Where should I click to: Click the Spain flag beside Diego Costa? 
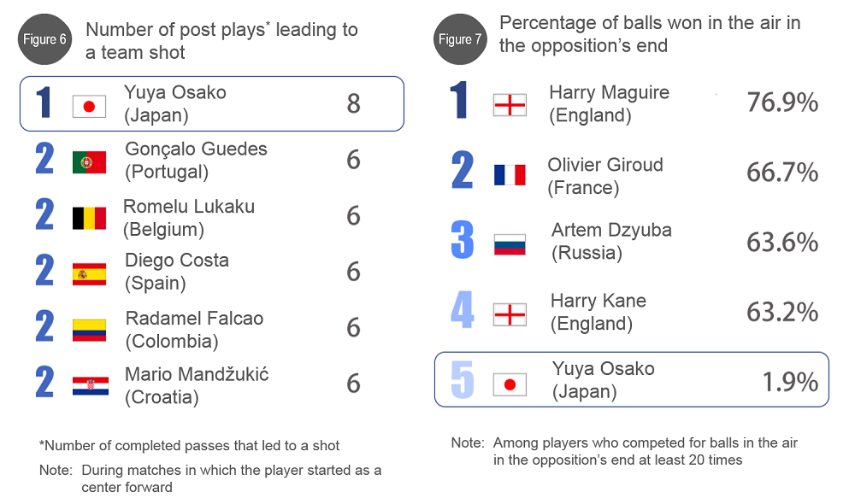[x=90, y=274]
